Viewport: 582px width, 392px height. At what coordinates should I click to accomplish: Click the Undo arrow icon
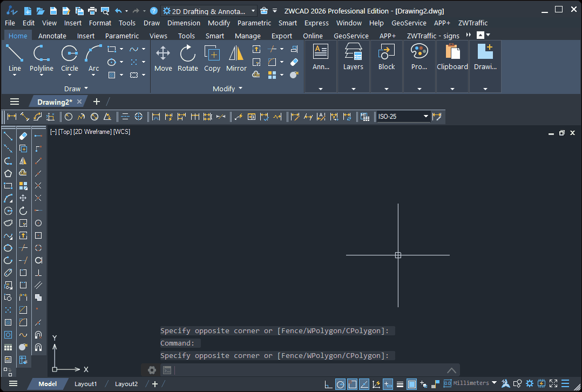point(118,11)
